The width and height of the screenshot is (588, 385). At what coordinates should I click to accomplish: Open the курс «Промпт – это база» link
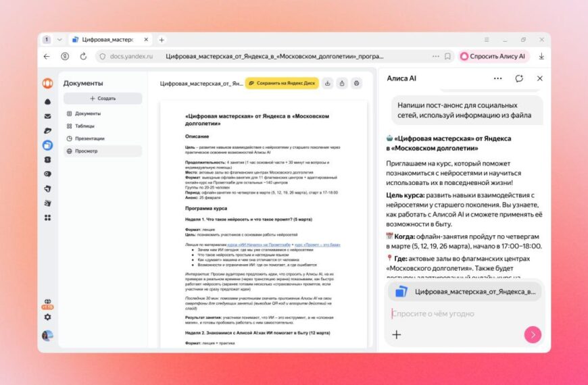[317, 245]
